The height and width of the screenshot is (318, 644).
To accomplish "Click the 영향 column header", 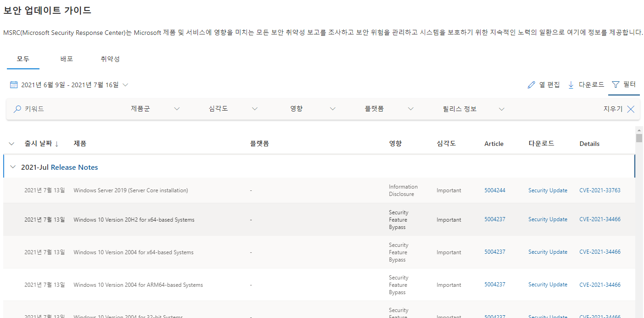I will pos(395,144).
